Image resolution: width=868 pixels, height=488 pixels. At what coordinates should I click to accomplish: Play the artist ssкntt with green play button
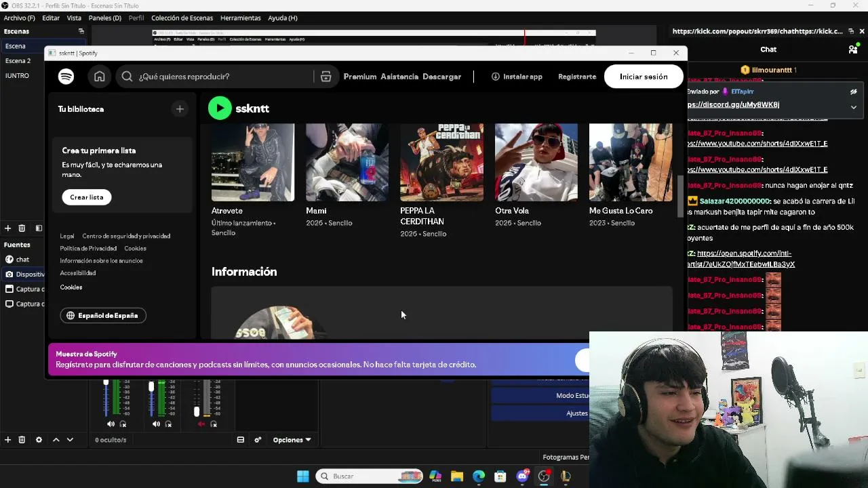(220, 108)
